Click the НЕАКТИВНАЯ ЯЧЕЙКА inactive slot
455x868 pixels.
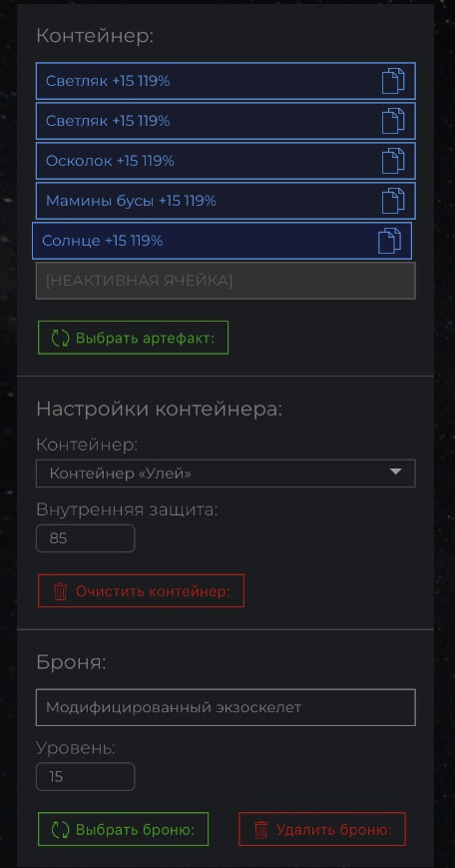(226, 281)
